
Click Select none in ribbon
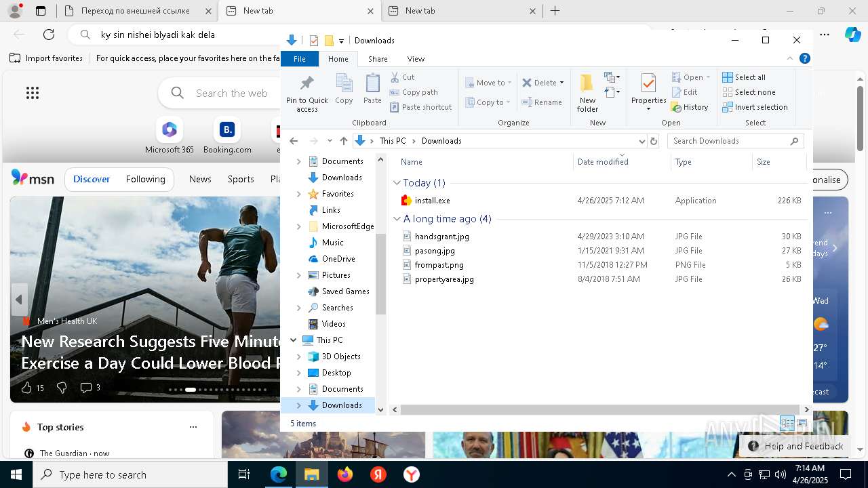[x=749, y=92]
